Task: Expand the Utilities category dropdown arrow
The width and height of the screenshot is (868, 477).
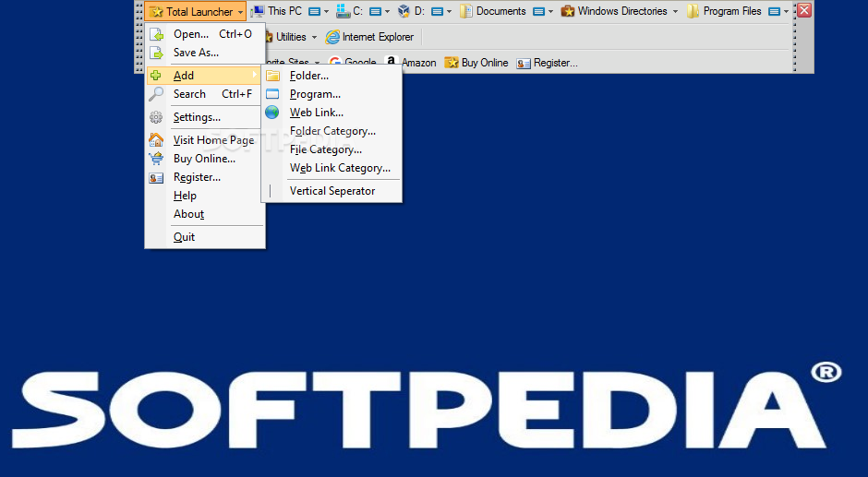Action: click(x=314, y=37)
